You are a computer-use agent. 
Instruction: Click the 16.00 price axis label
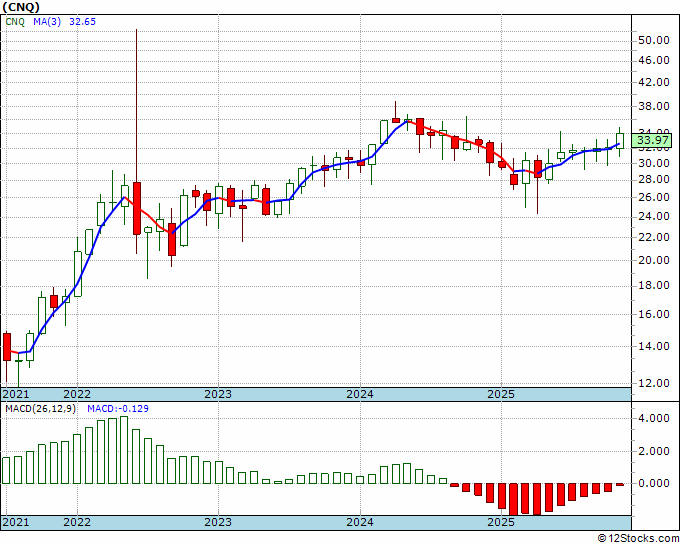[654, 314]
